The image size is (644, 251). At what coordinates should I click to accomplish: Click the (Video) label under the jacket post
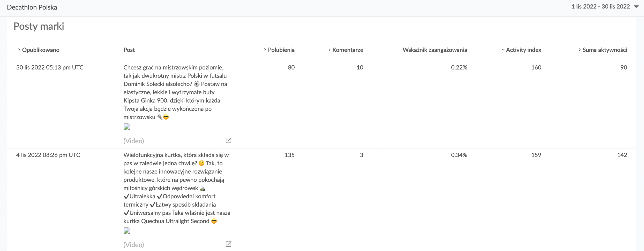click(134, 245)
